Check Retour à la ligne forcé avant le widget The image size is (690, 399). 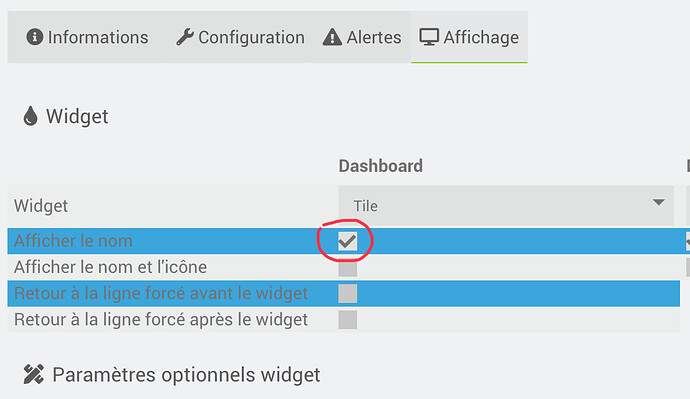tap(348, 293)
